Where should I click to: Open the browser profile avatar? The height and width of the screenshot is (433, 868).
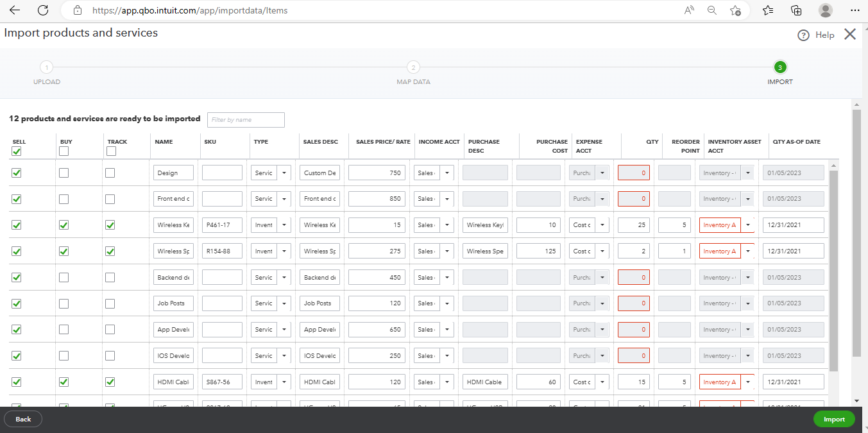pos(826,10)
